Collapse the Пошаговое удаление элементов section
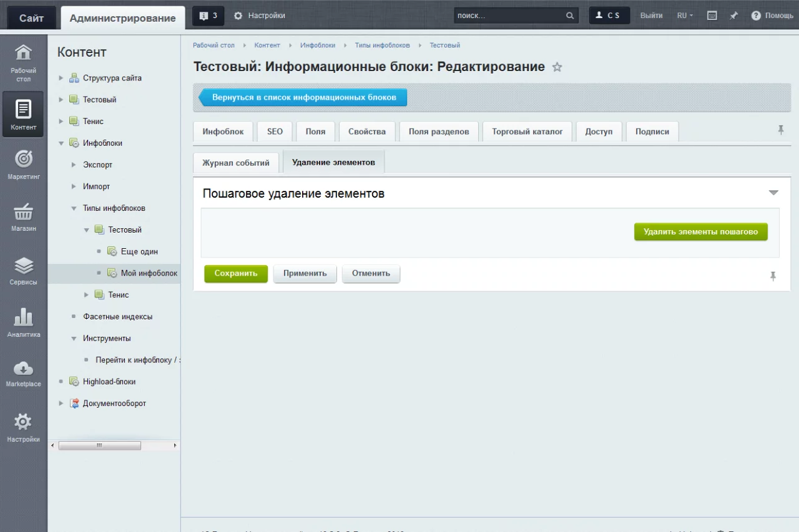This screenshot has height=532, width=799. 773,193
